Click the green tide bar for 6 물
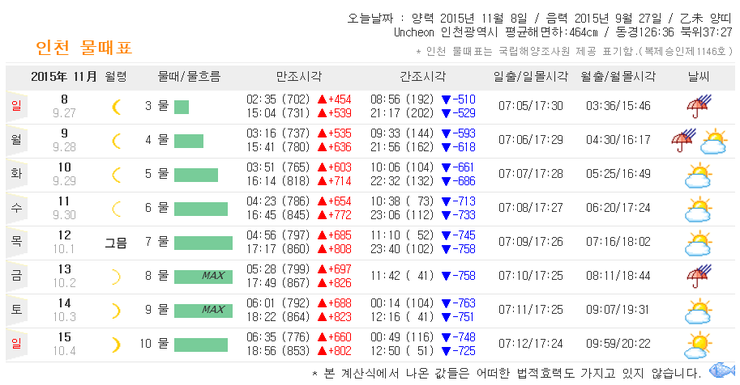The image size is (740, 385). [x=201, y=209]
